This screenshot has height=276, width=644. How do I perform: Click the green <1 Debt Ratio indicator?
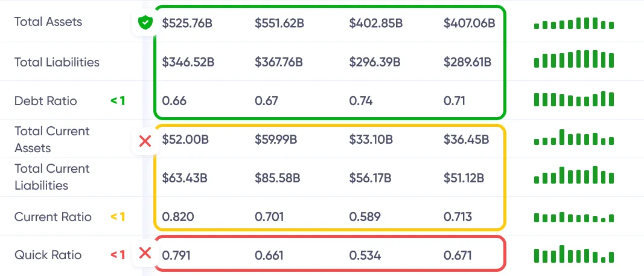118,101
